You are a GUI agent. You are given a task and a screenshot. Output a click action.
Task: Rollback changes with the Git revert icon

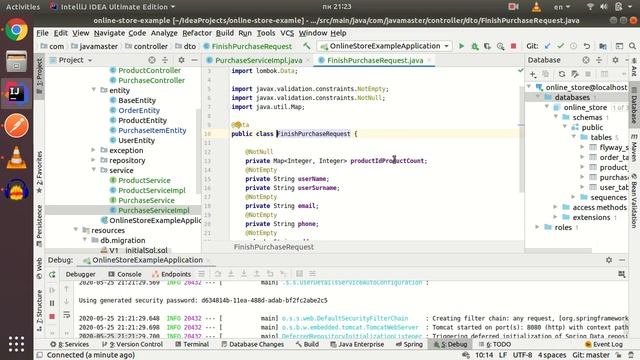point(587,46)
